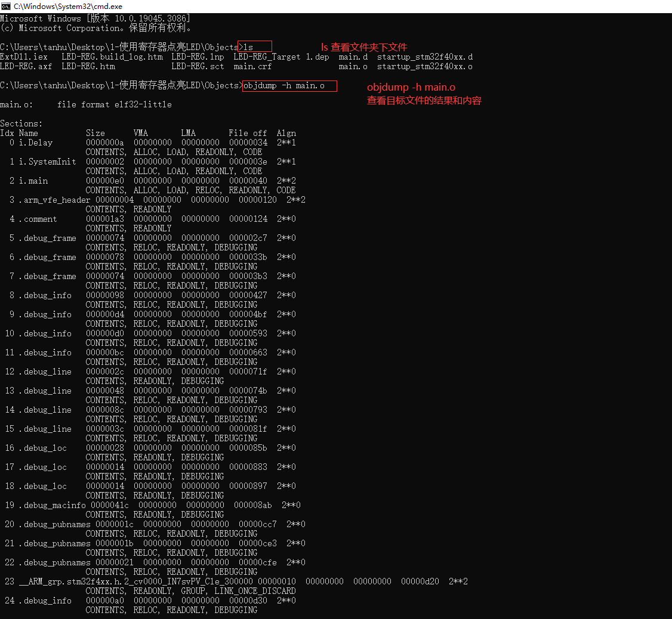Viewport: 672px width, 619px height.
Task: Select the file name LED-REG.axf
Action: (x=26, y=66)
